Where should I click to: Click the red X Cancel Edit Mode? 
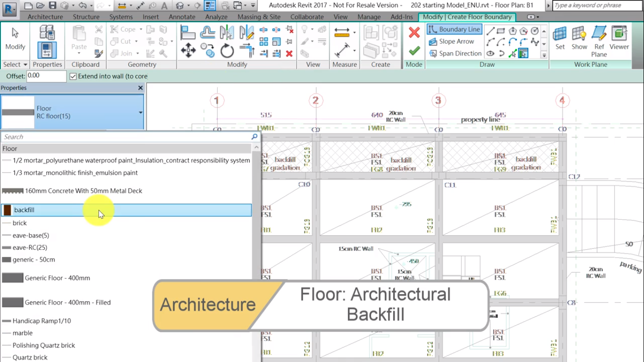point(414,33)
